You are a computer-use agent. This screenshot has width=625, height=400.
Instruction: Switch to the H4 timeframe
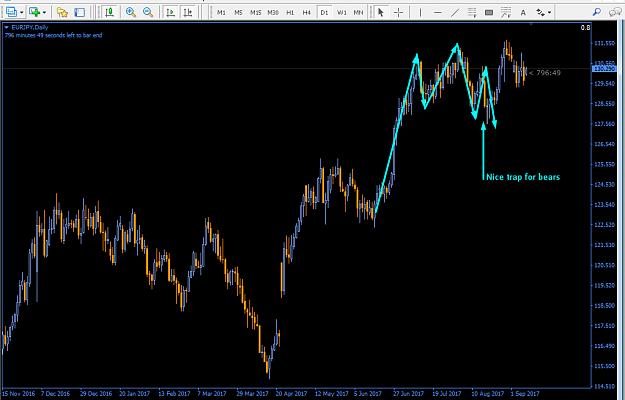(307, 13)
